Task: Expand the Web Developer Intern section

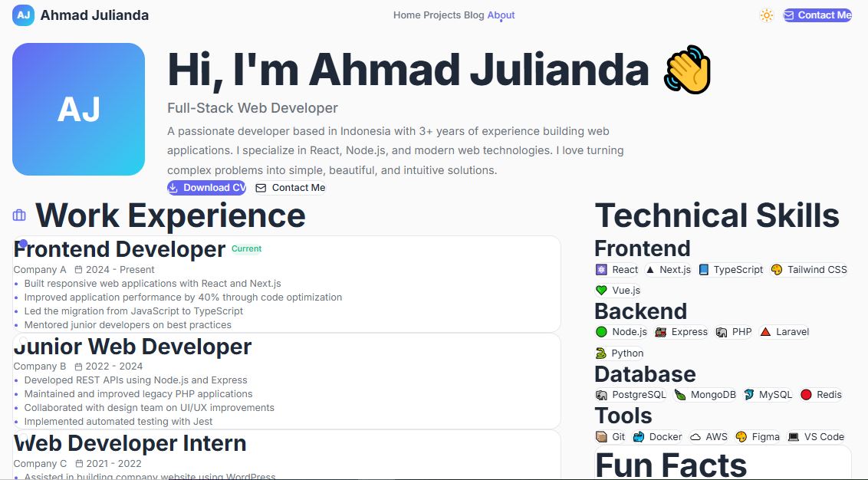Action: click(130, 443)
